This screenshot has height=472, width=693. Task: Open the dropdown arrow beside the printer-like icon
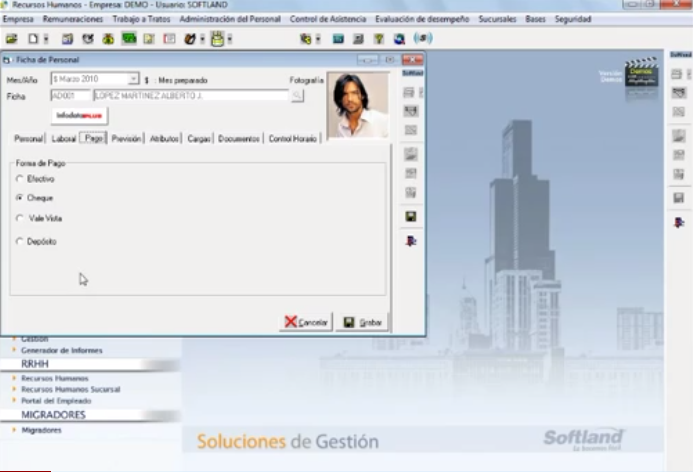tap(229, 39)
